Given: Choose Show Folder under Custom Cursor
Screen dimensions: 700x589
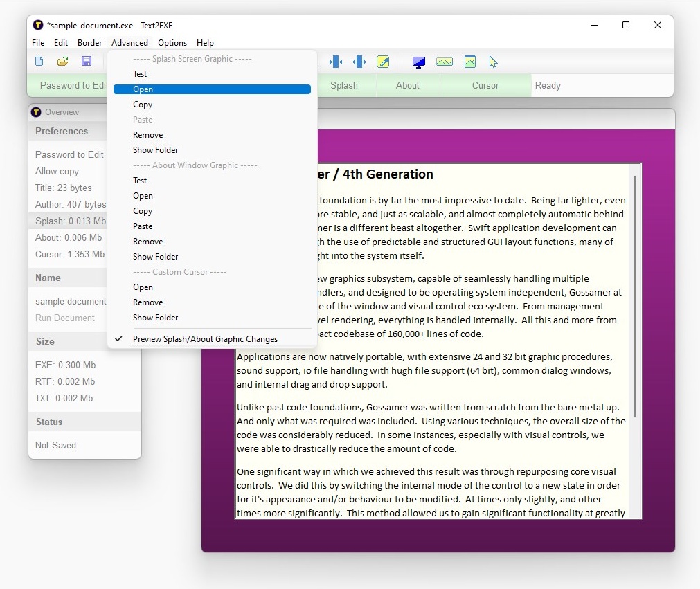Looking at the screenshot, I should tap(155, 317).
